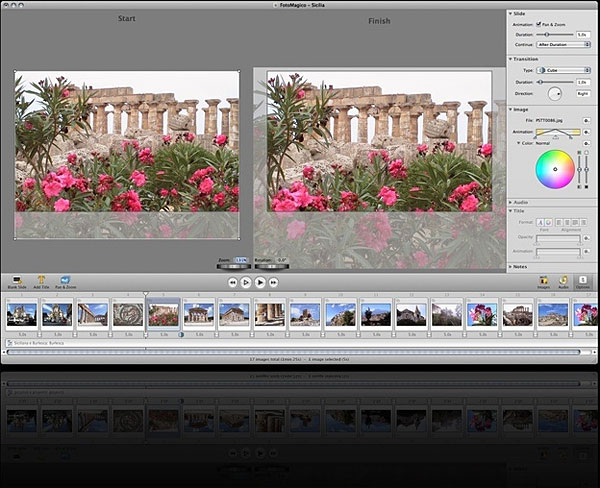Click the Direction value field showing Right
Image resolution: width=600 pixels, height=488 pixels.
[583, 94]
